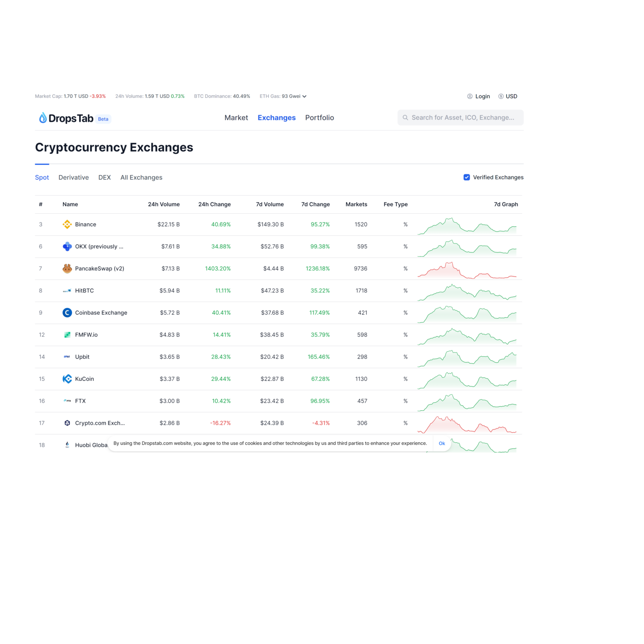The height and width of the screenshot is (644, 644).
Task: Select the All Exchanges tab
Action: (141, 177)
